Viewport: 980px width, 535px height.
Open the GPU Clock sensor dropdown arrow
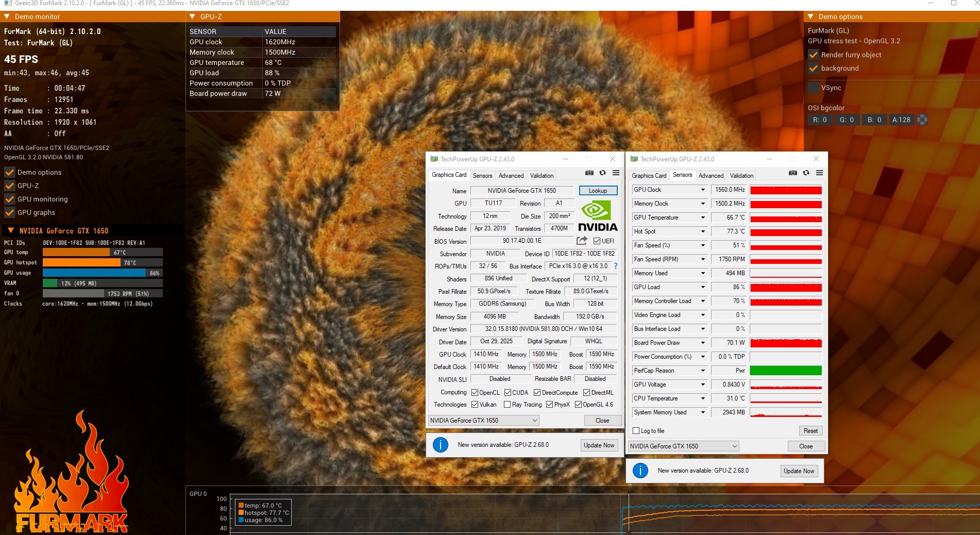[x=703, y=190]
